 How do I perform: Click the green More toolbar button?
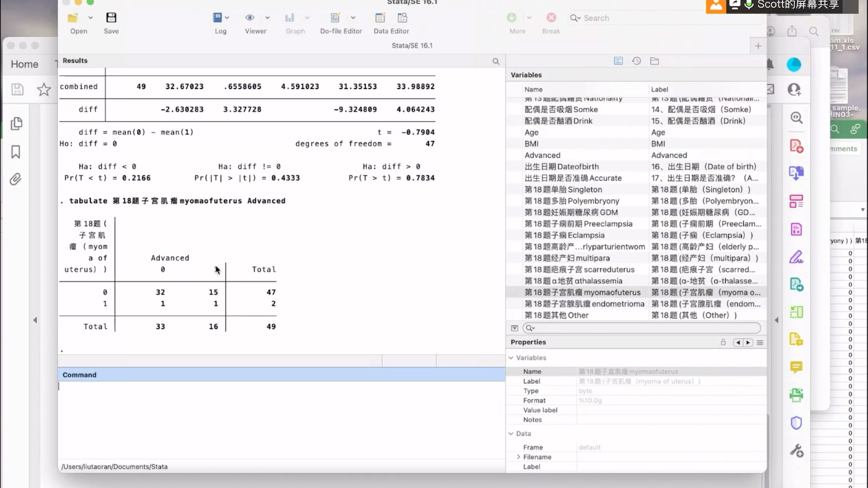click(511, 18)
